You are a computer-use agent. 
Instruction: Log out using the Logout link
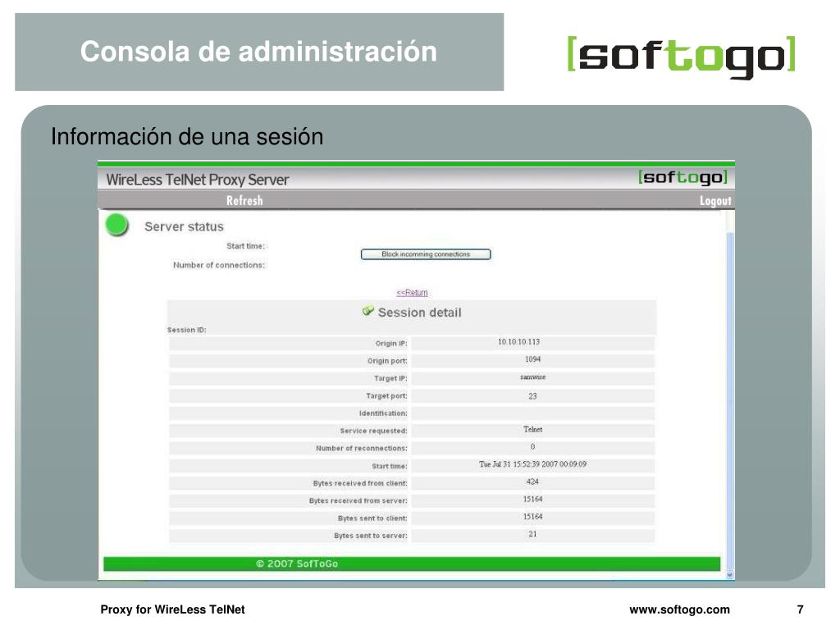pyautogui.click(x=715, y=201)
